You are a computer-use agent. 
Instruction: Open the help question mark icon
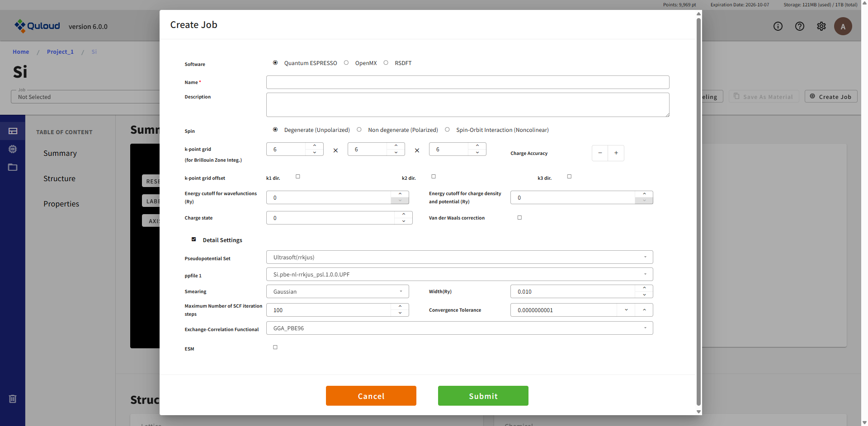(799, 26)
